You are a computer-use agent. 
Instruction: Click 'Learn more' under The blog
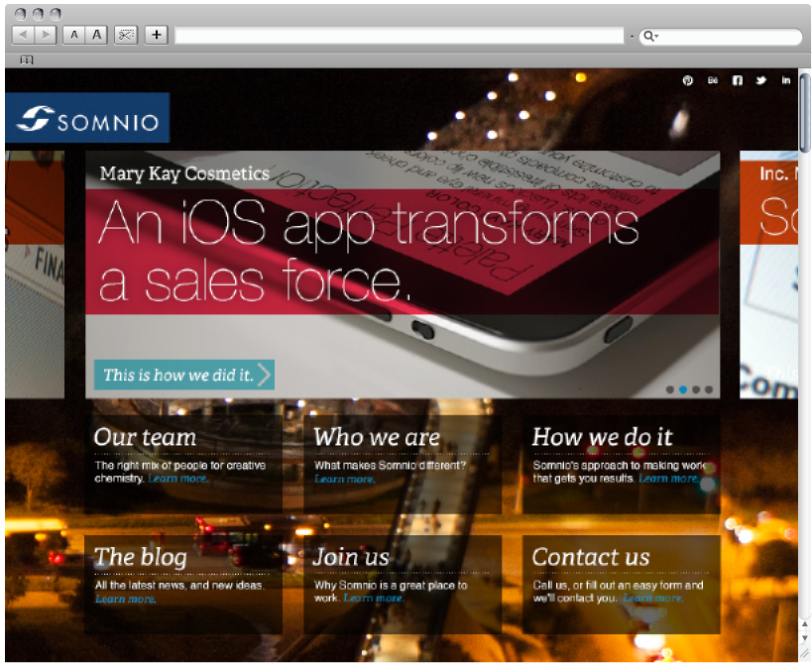pos(125,600)
